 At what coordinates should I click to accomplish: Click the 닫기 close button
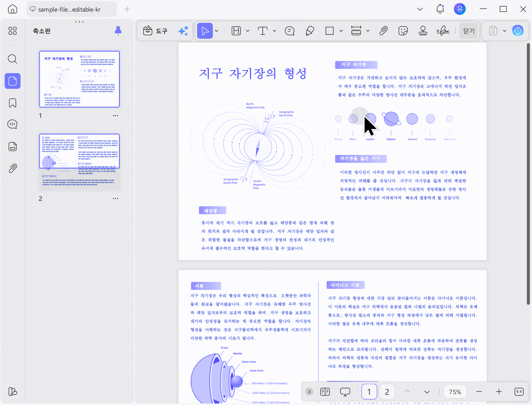pyautogui.click(x=469, y=31)
